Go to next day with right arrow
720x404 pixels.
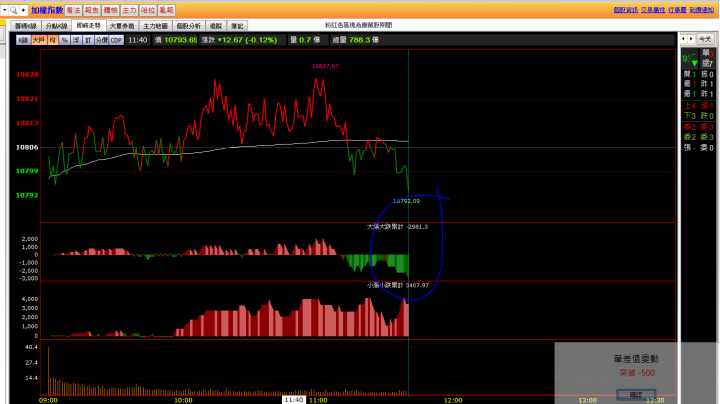coord(691,39)
